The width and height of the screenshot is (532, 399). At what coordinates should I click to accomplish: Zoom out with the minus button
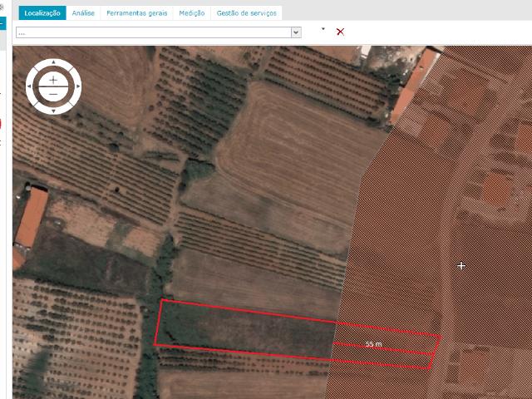click(53, 94)
